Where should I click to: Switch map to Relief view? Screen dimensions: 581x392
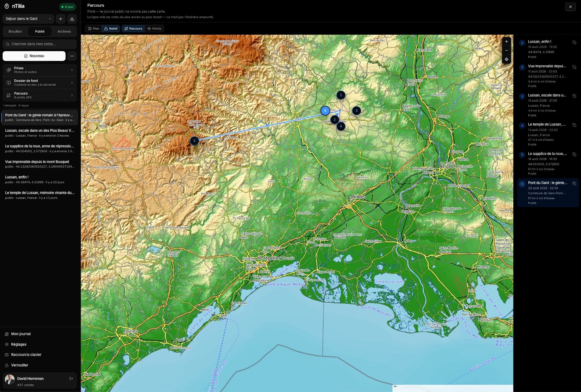[111, 28]
